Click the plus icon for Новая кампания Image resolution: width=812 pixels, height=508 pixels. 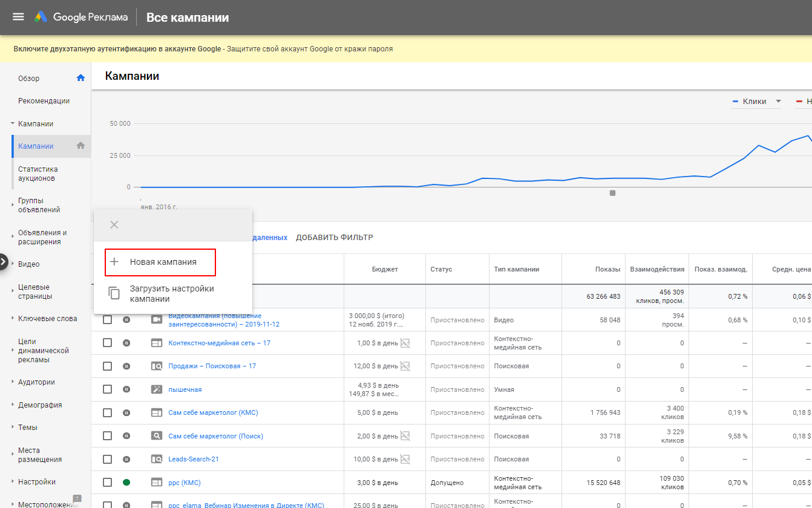pos(114,262)
